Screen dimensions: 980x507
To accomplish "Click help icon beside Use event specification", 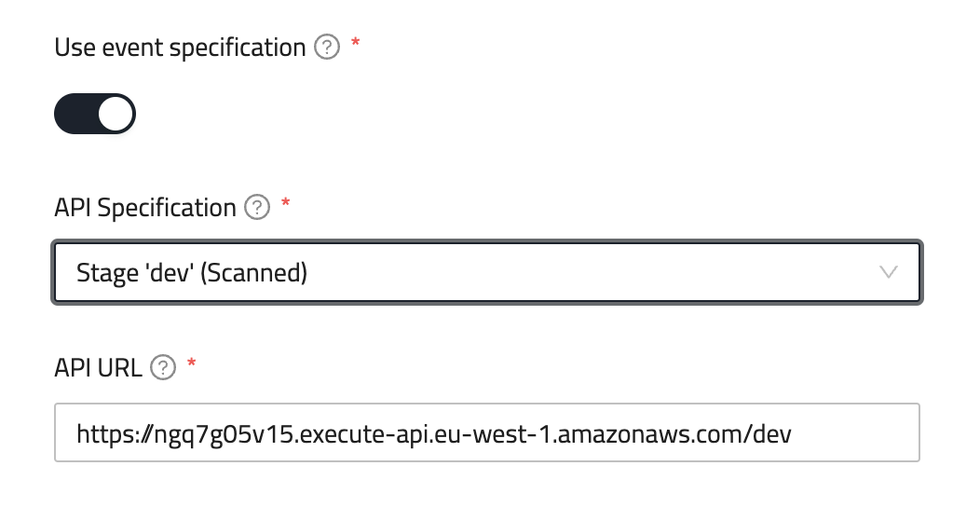I will tap(327, 48).
